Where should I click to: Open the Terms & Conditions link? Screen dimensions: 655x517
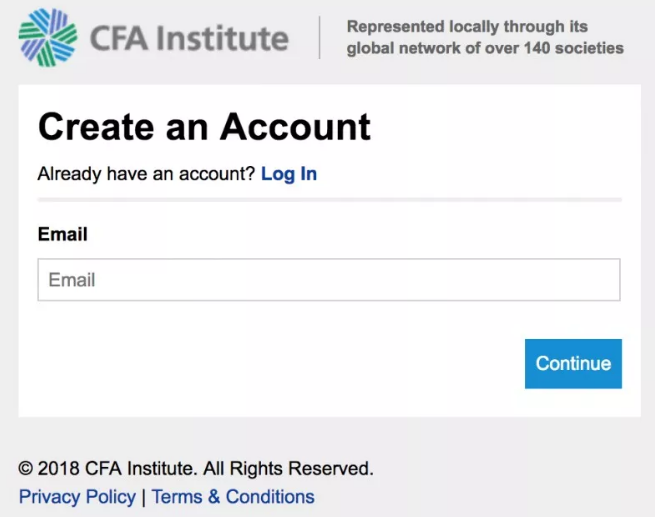click(x=233, y=497)
